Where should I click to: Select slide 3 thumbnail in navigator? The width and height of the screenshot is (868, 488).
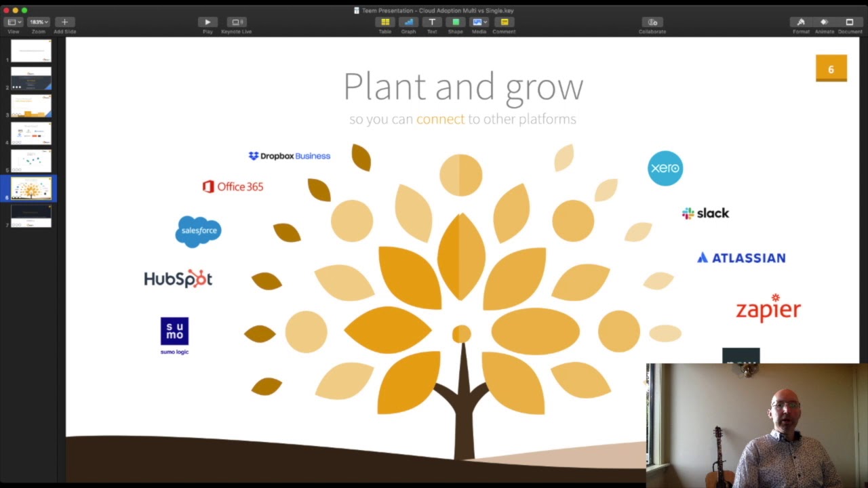pos(31,106)
